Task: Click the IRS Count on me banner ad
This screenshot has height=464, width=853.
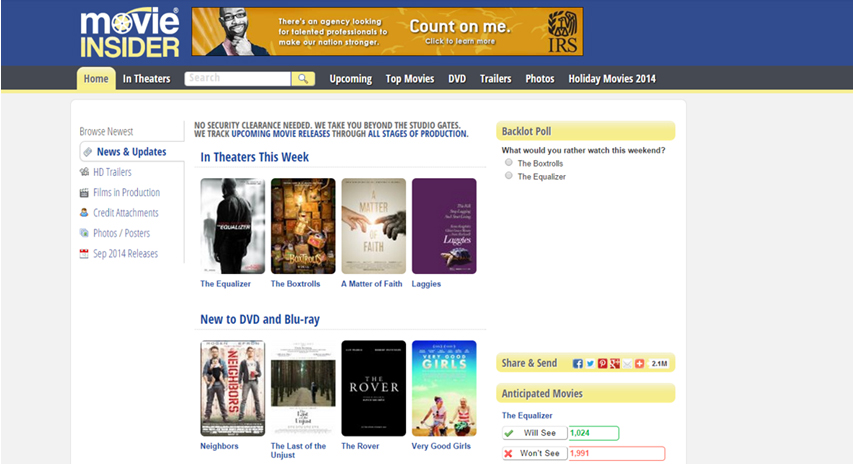Action: point(387,32)
